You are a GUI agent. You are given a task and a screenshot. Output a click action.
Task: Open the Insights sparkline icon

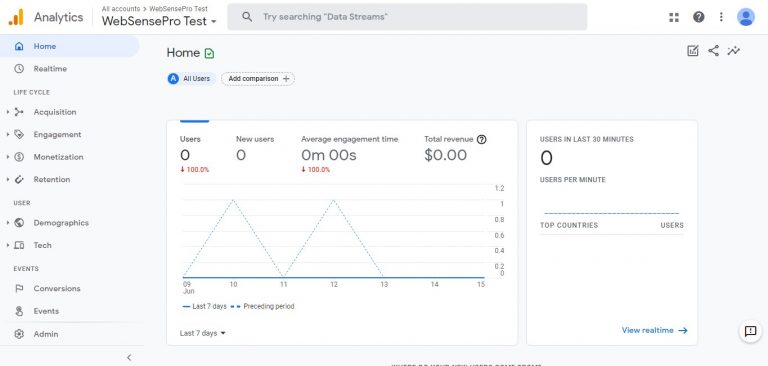coord(734,50)
